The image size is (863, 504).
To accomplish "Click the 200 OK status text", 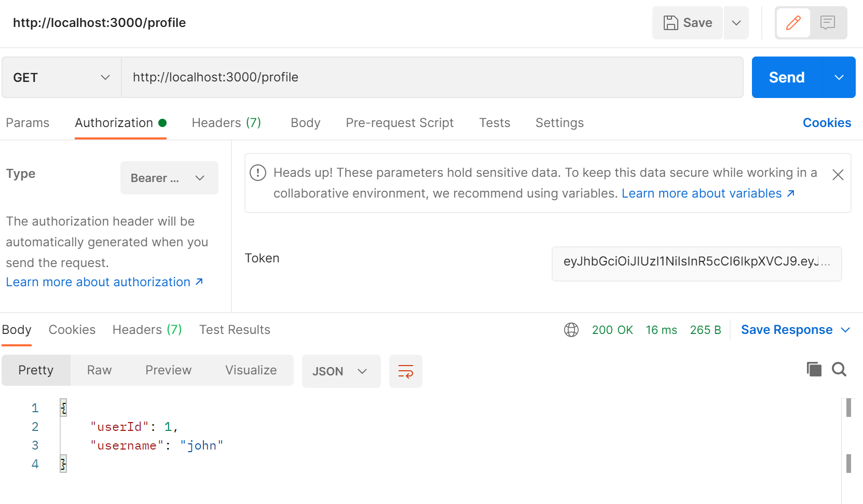I will [612, 330].
